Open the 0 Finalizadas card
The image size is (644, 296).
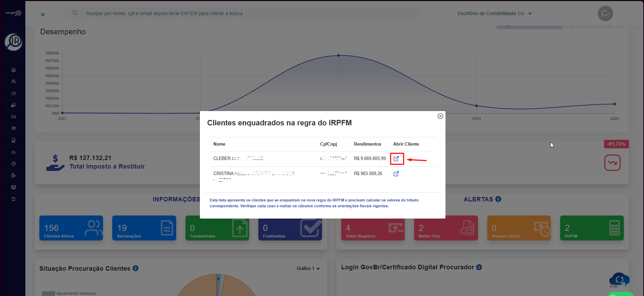pyautogui.click(x=290, y=229)
